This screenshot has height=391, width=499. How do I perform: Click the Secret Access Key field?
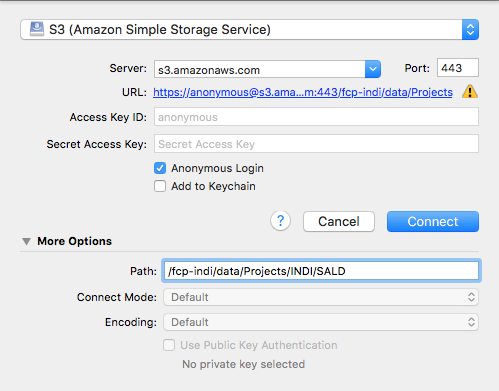(x=316, y=144)
